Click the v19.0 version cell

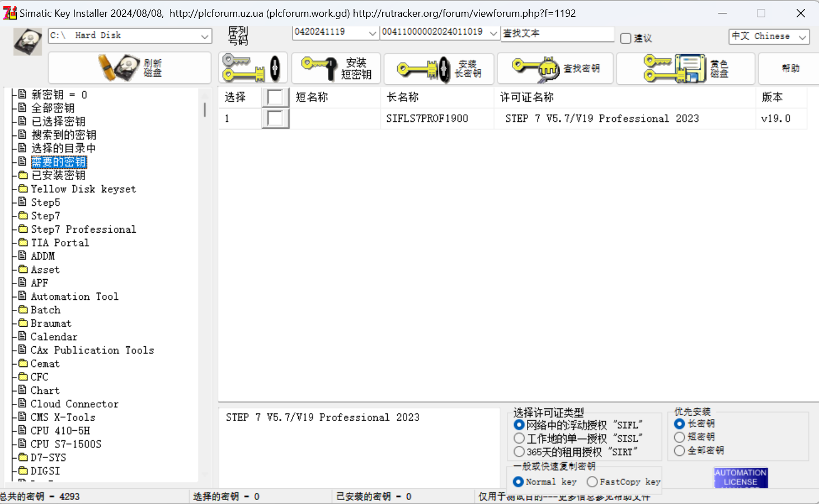pos(781,119)
